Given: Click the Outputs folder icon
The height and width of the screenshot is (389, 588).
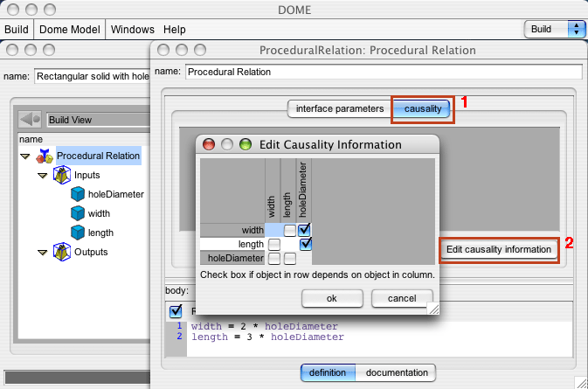Looking at the screenshot, I should coord(62,252).
